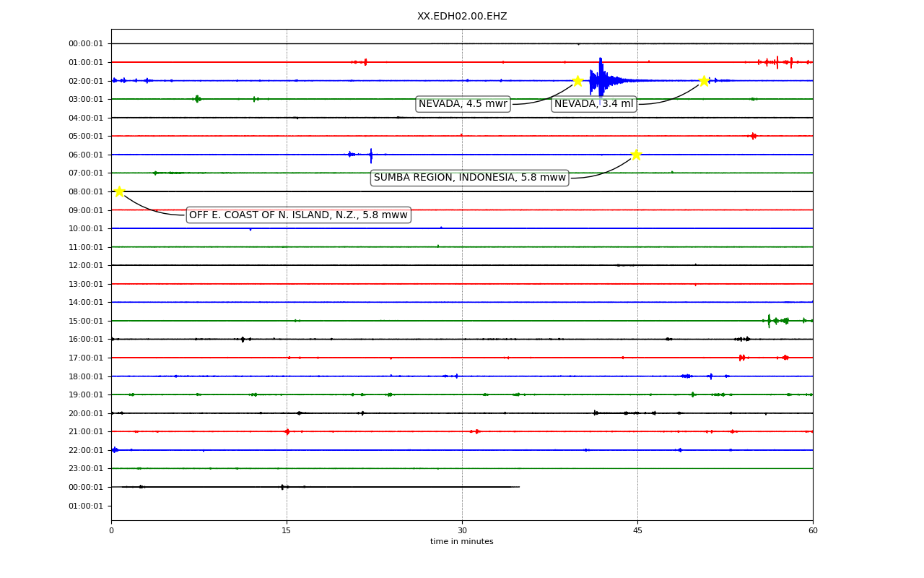Click the SUMBA REGION, INDONESIA, 5.8 mww label

tap(470, 178)
